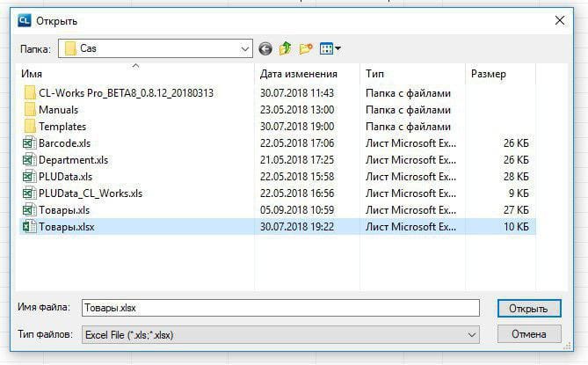Click the Товары.xlsx Excel icon
The width and height of the screenshot is (588, 365).
30,227
